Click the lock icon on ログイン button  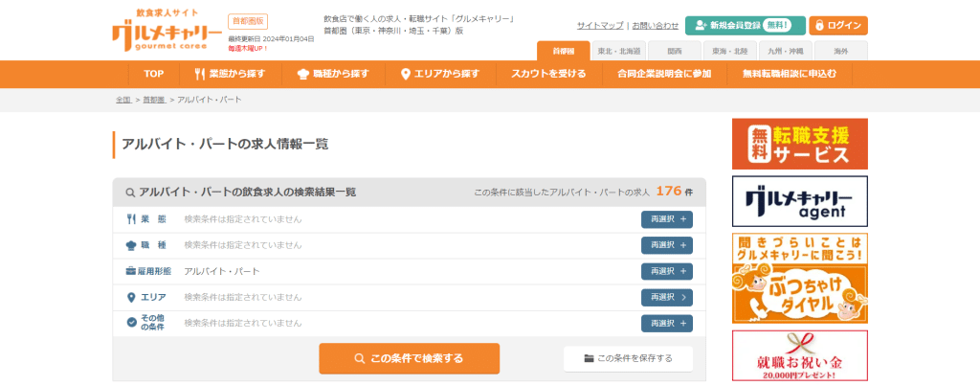pyautogui.click(x=821, y=26)
